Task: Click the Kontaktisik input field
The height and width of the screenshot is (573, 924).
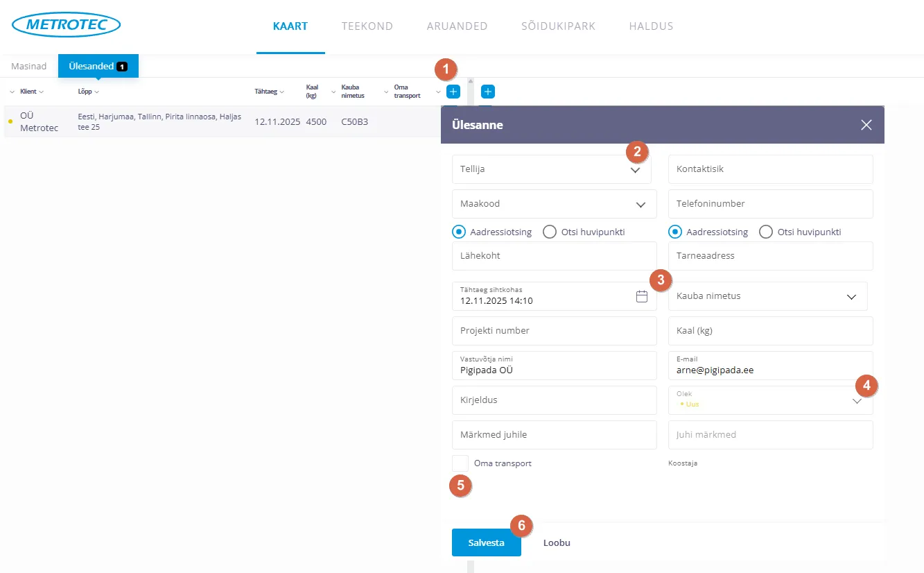Action: (769, 169)
